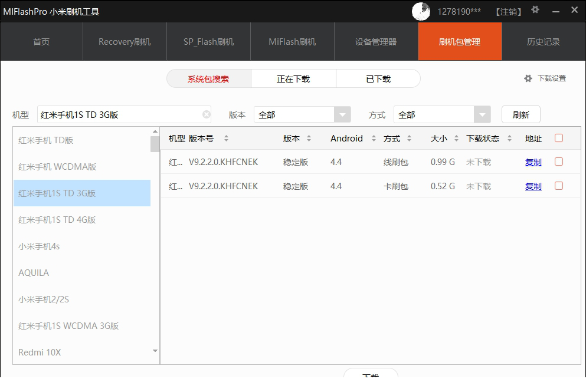Toggle select-all checkbox in table header

click(559, 138)
